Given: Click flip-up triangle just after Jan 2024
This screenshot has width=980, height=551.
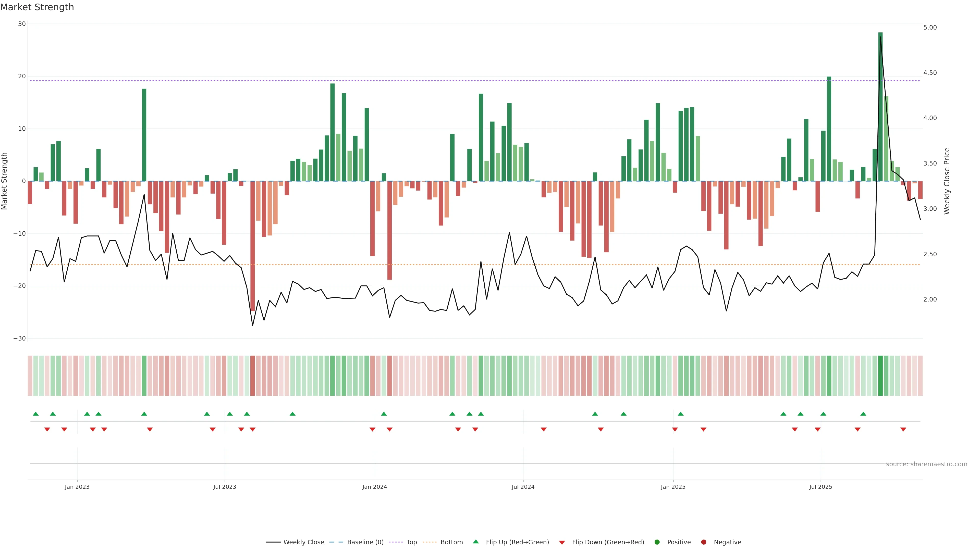Looking at the screenshot, I should pos(384,414).
